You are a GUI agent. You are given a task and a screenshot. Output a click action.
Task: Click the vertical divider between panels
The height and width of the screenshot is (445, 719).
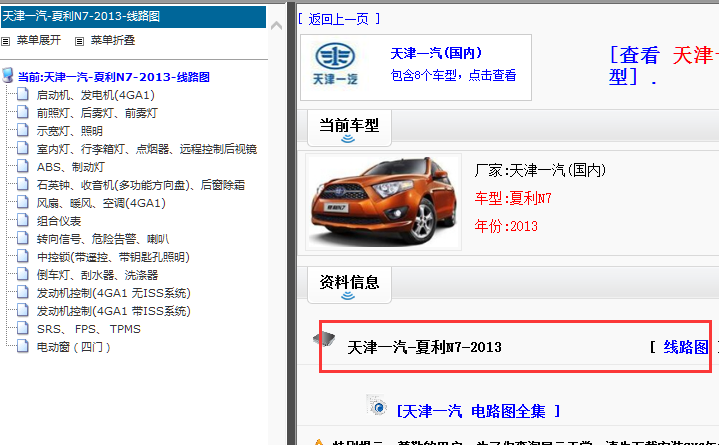(x=291, y=222)
